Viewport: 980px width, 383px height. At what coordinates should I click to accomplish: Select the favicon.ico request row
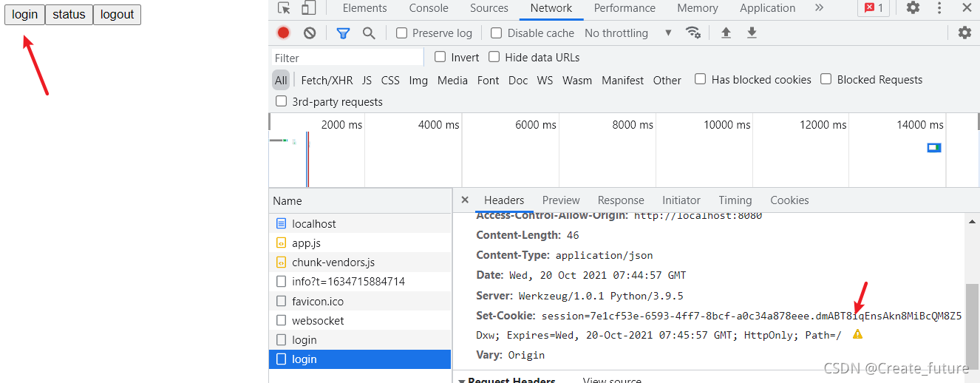(x=360, y=301)
